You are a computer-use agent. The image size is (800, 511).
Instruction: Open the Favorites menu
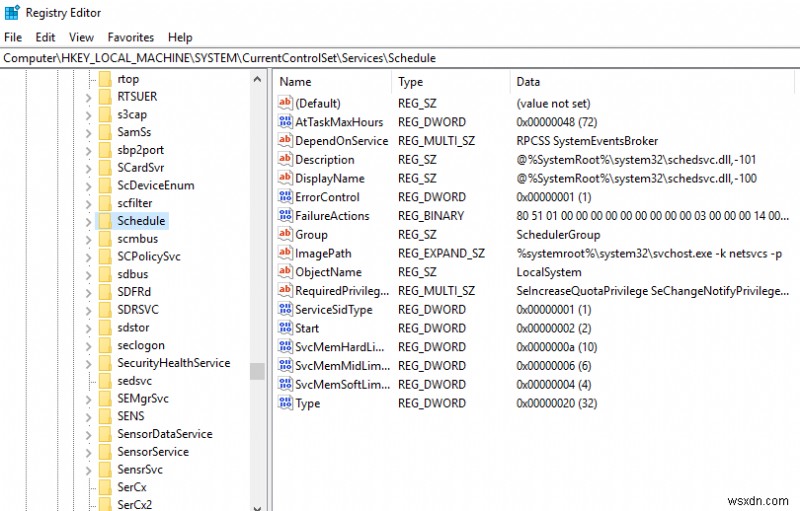pos(131,37)
